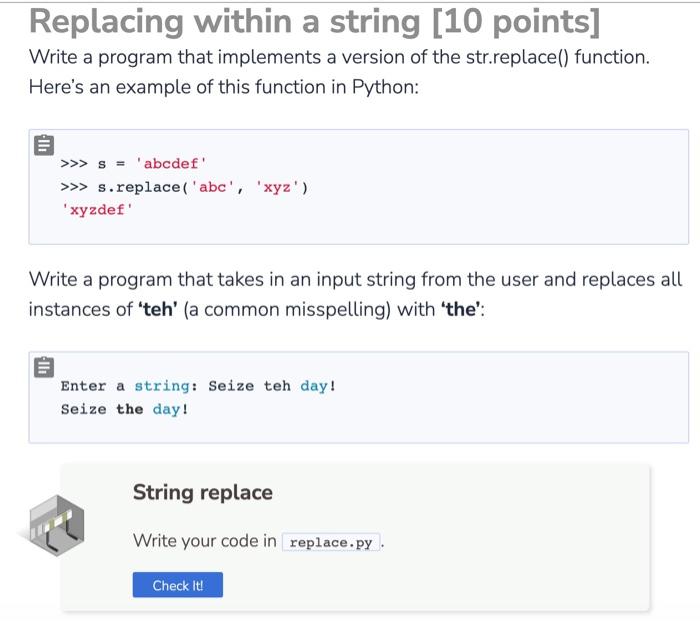Click the 'Here's an example' sentence

pos(224,87)
